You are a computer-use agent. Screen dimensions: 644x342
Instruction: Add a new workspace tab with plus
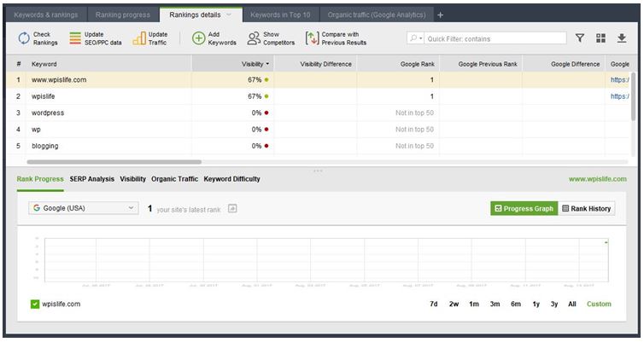click(x=440, y=14)
